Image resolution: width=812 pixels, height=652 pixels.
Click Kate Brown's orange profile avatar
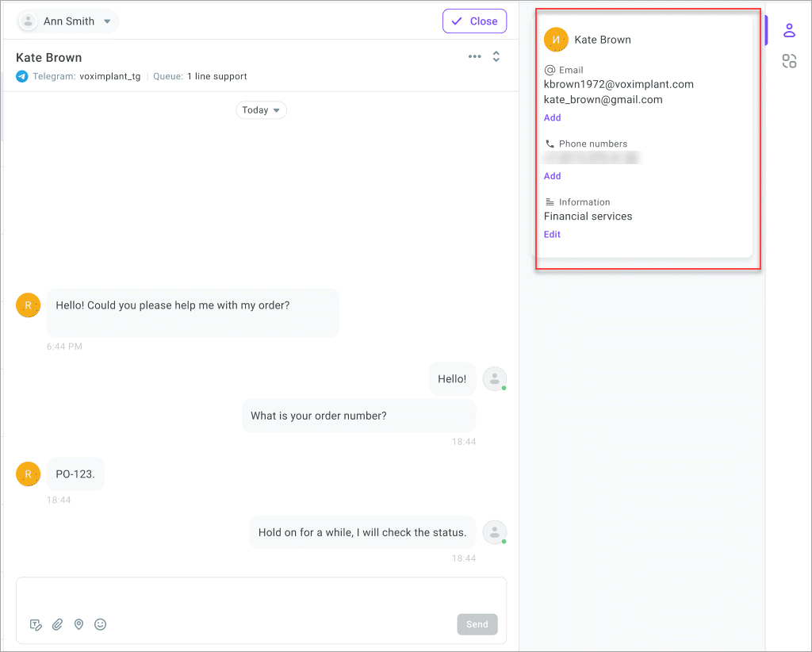tap(556, 40)
